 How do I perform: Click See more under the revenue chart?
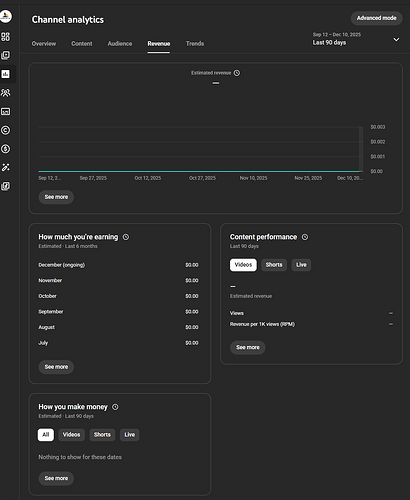point(56,197)
